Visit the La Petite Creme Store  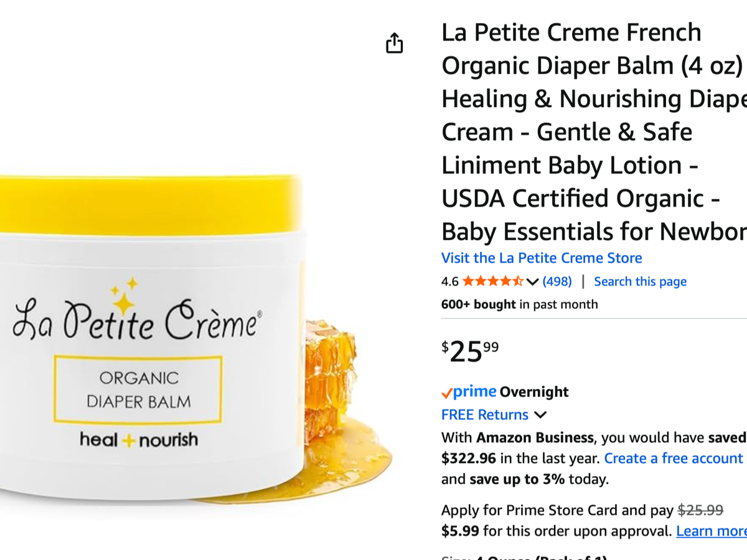click(542, 258)
